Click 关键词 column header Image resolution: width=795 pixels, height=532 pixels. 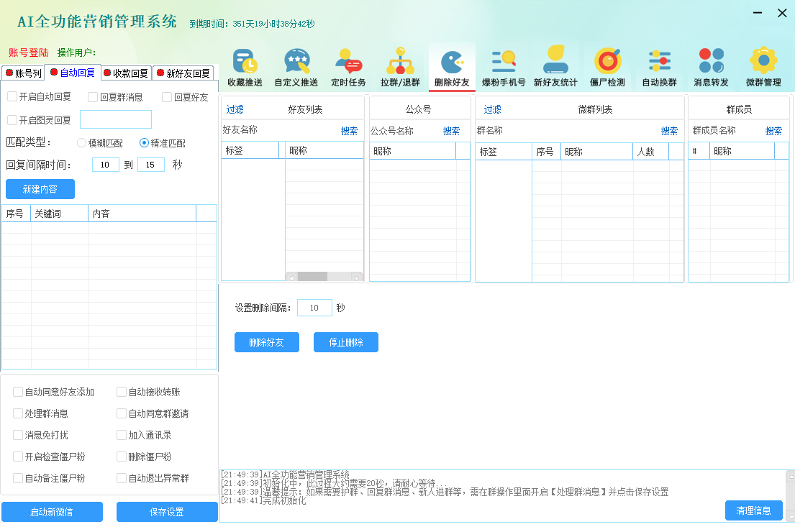point(59,214)
